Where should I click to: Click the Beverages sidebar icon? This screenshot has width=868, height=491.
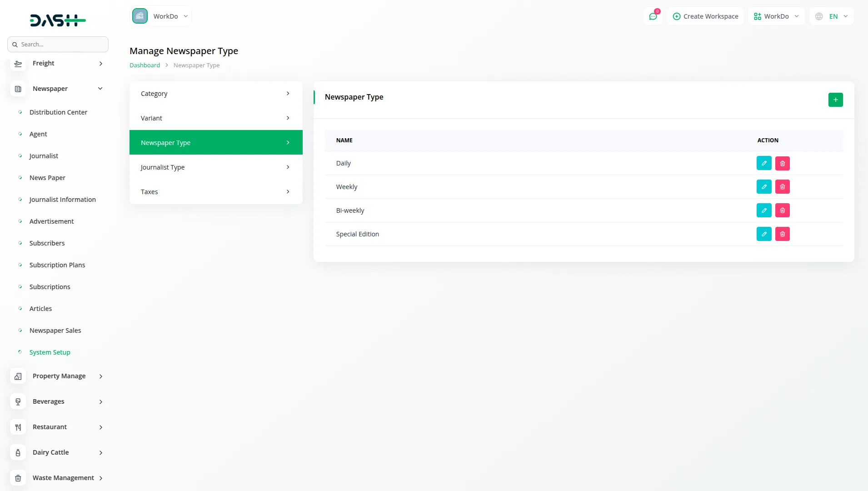pos(18,401)
